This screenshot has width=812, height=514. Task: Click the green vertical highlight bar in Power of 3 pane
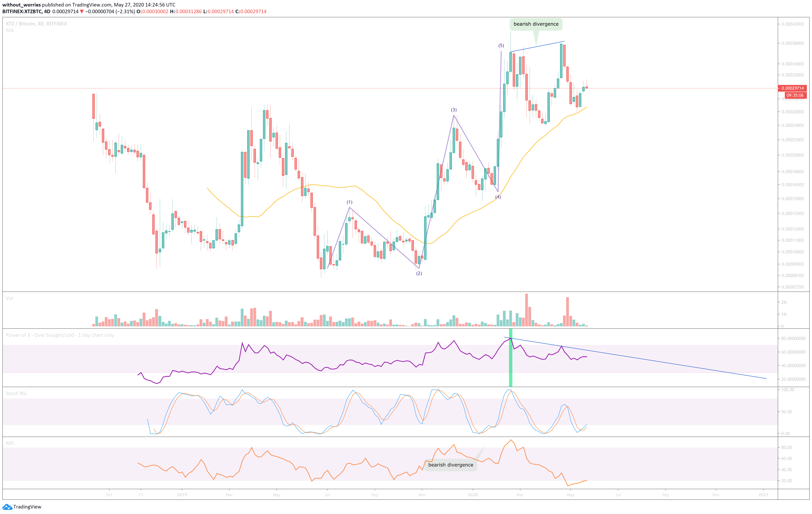point(511,358)
